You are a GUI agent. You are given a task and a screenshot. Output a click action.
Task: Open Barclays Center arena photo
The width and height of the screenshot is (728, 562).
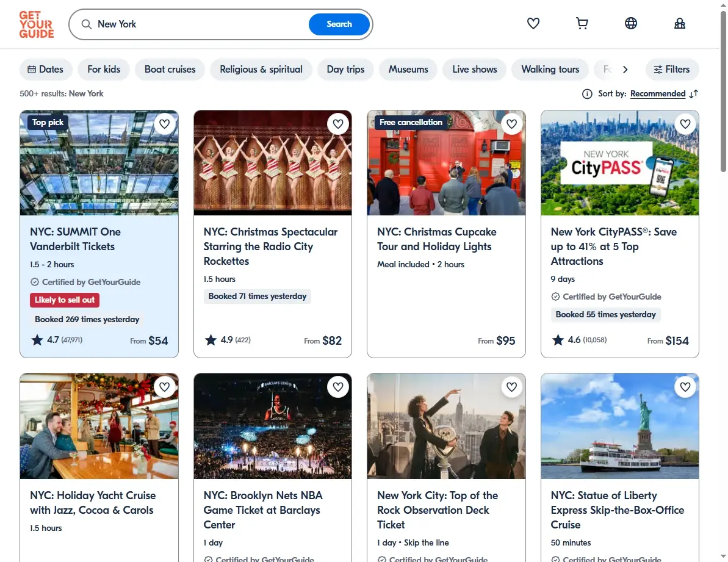tap(273, 426)
